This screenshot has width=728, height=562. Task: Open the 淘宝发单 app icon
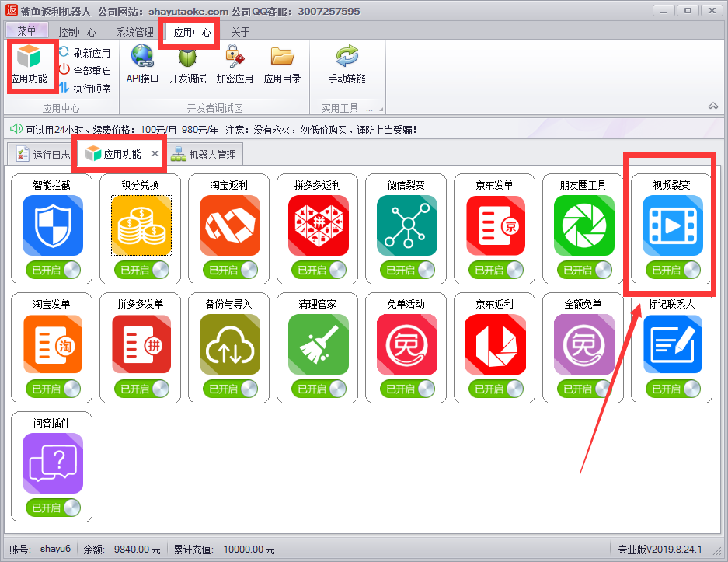coord(53,344)
